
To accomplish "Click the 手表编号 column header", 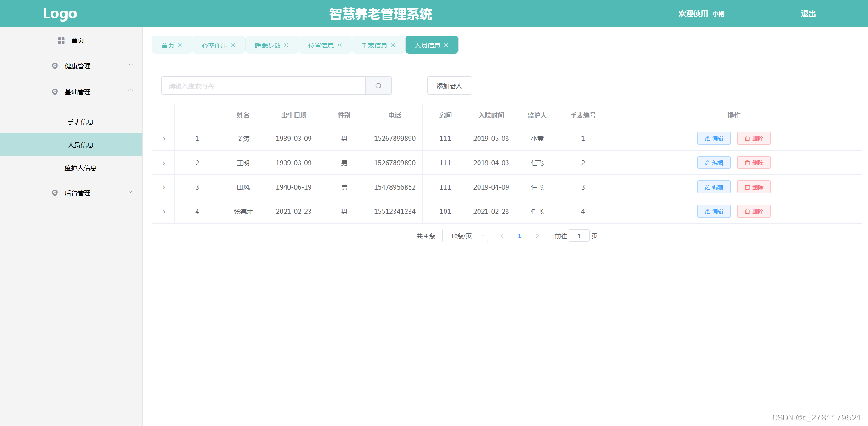I will (583, 115).
